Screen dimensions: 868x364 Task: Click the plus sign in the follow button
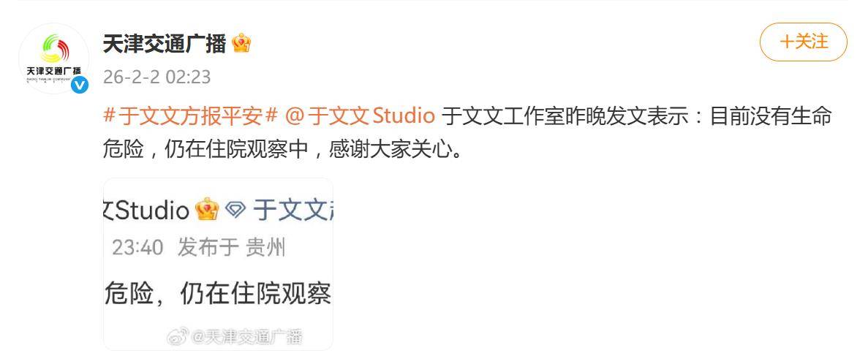pyautogui.click(x=787, y=42)
